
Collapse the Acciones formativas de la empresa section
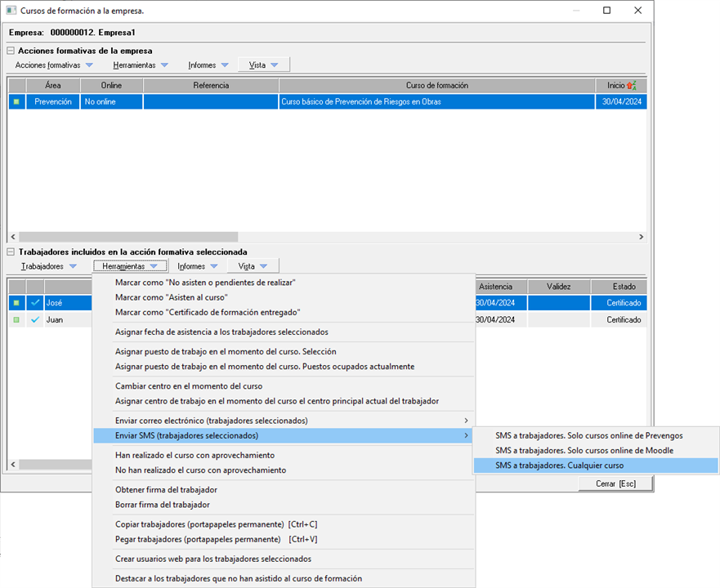point(11,51)
